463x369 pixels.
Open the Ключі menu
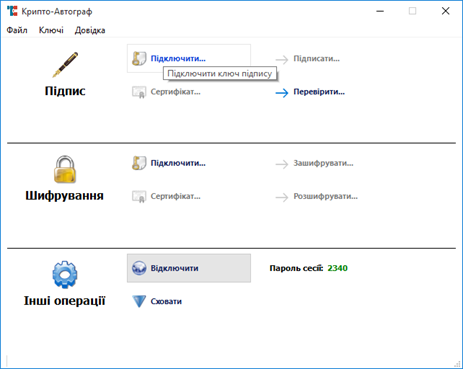[x=51, y=30]
